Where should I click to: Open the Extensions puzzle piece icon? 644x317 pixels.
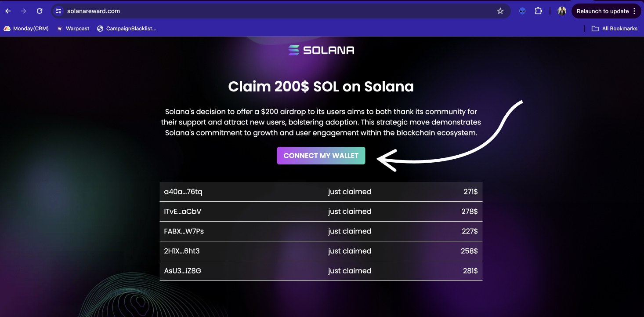tap(538, 11)
